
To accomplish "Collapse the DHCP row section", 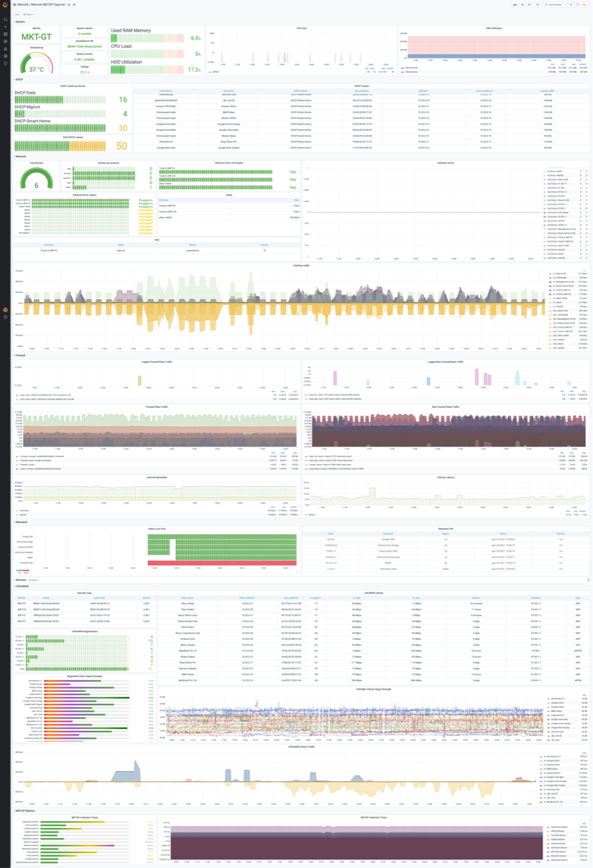I will (19, 79).
